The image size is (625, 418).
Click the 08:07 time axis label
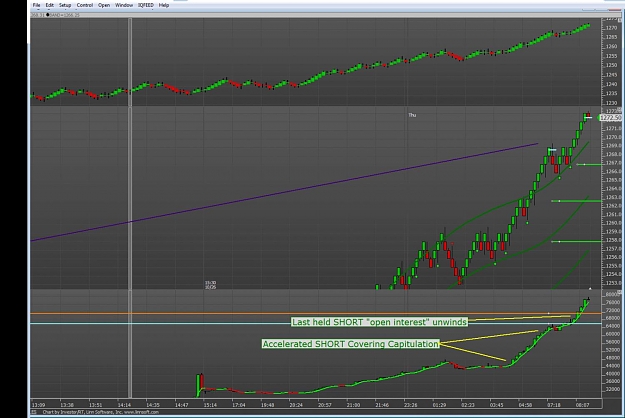tap(582, 405)
